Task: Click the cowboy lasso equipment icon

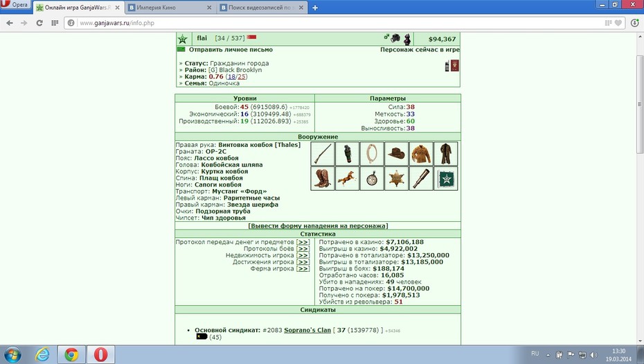Action: [372, 153]
